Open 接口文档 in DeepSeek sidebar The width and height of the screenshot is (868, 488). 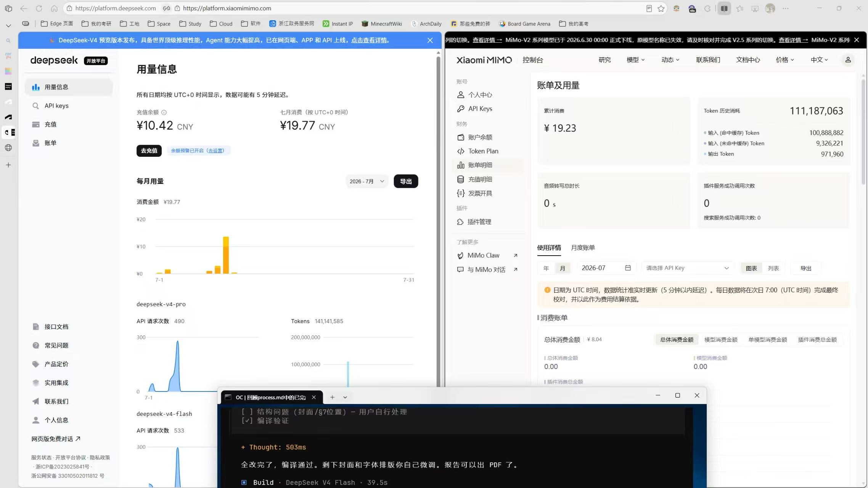pos(69,327)
